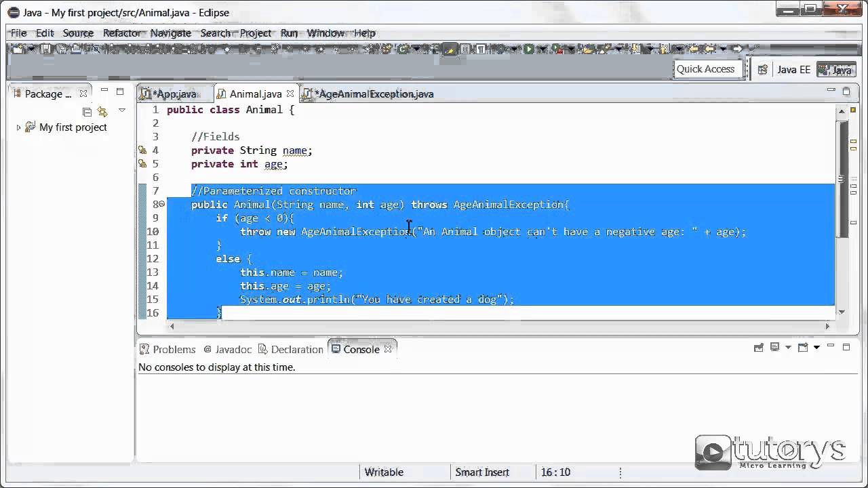Click the 'public class Animal {' line
The width and height of the screenshot is (868, 488).
231,110
